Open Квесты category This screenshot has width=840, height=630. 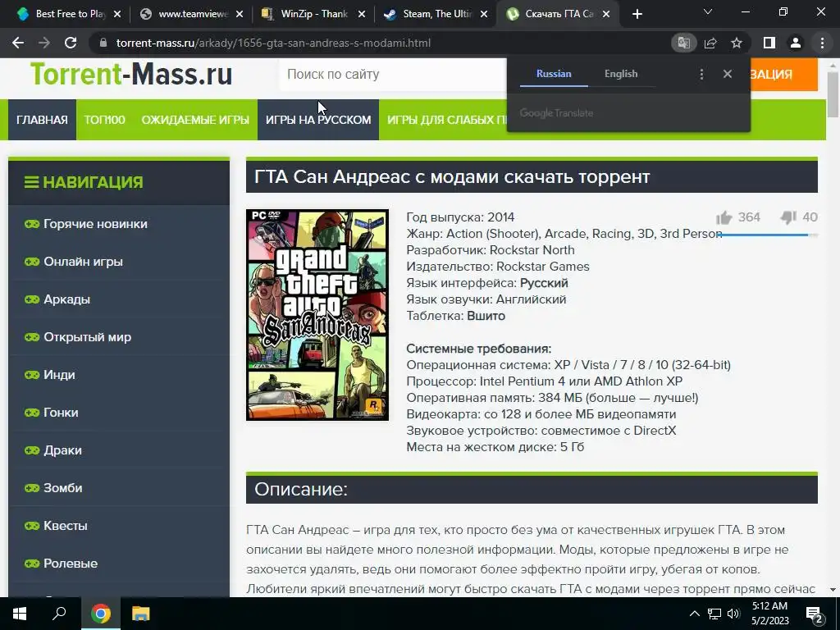(119, 526)
